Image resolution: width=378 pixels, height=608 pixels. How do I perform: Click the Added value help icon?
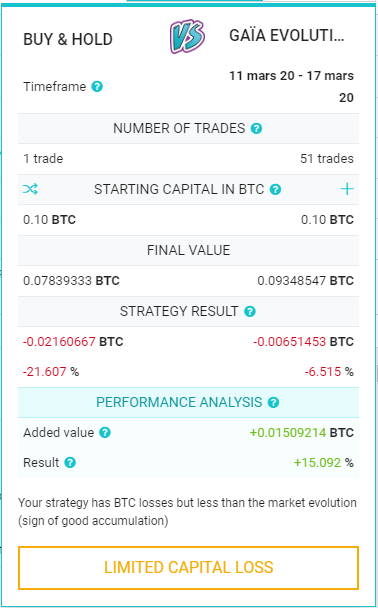click(105, 432)
